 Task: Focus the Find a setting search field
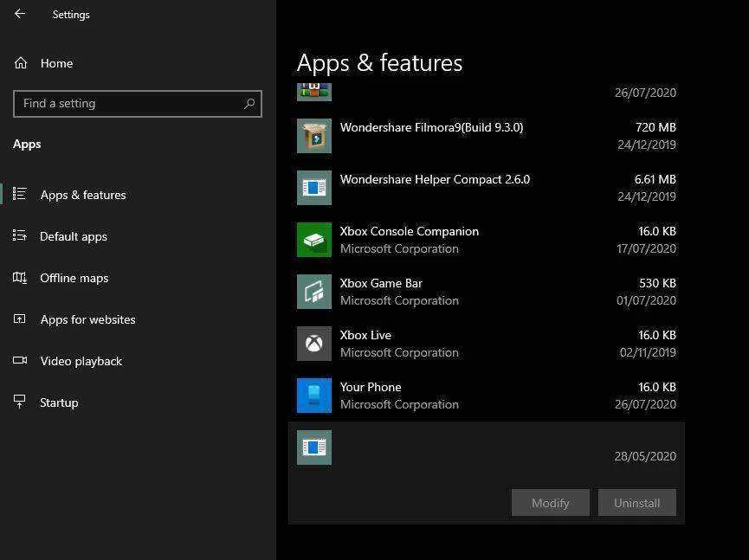click(x=138, y=104)
